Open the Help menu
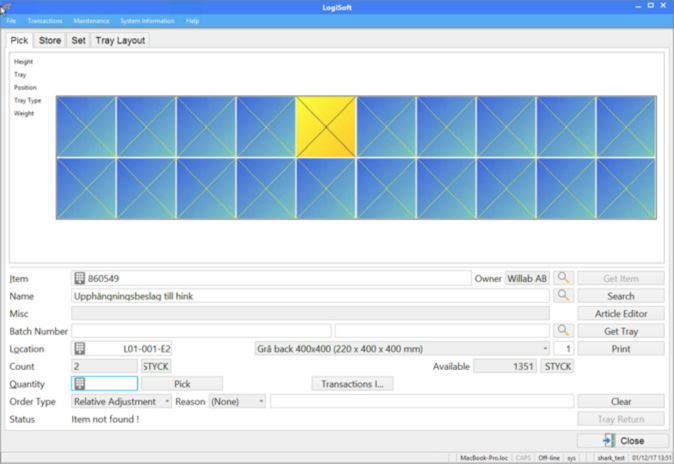This screenshot has height=464, width=674. (x=192, y=21)
